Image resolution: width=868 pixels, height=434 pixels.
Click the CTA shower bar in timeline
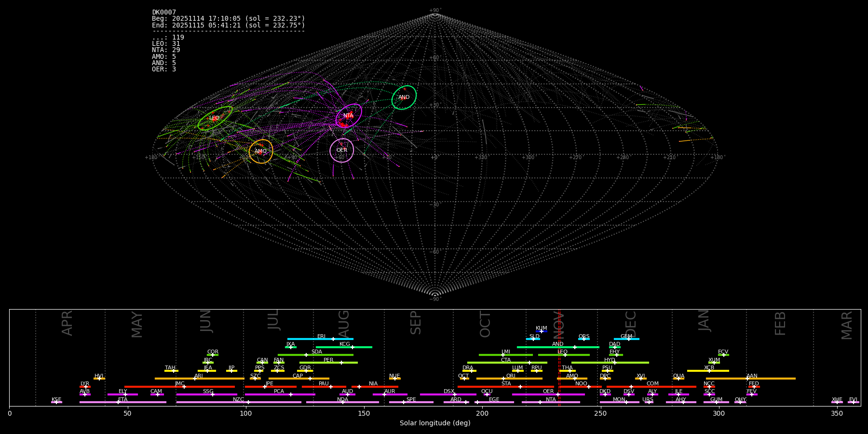[x=507, y=363]
